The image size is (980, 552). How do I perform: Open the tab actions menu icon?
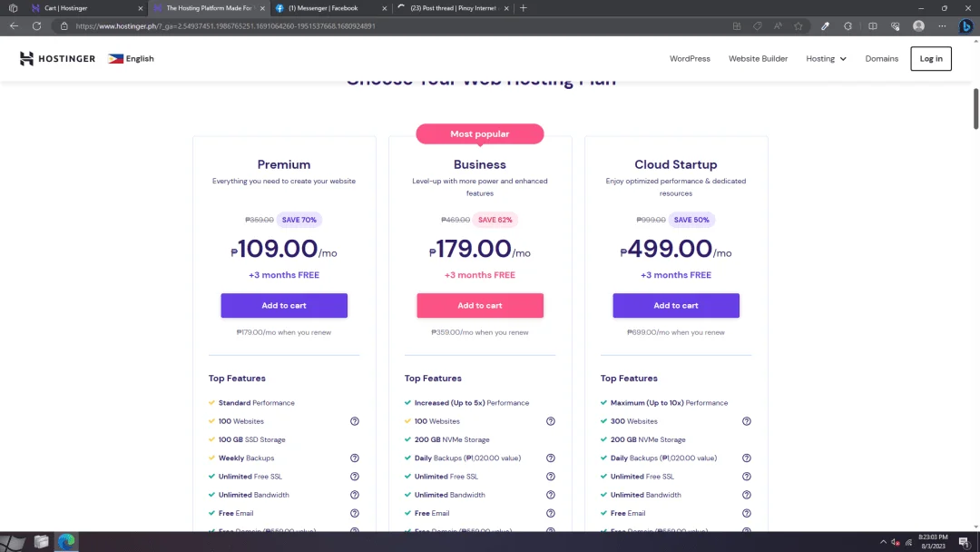click(x=13, y=8)
